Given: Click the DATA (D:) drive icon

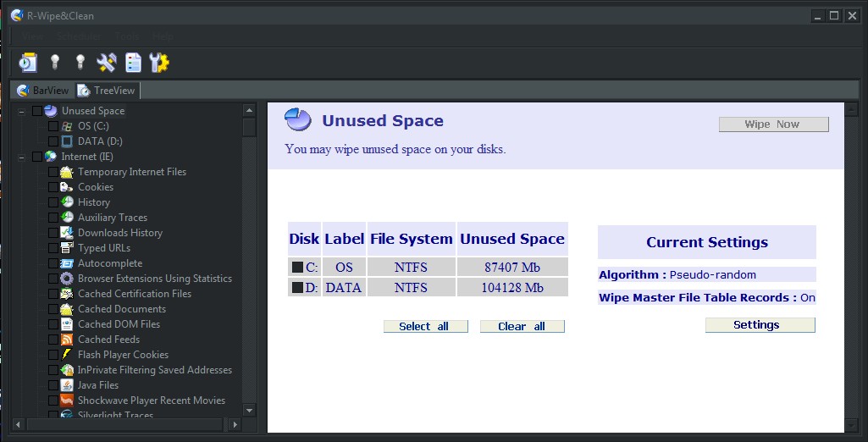Looking at the screenshot, I should (x=67, y=141).
